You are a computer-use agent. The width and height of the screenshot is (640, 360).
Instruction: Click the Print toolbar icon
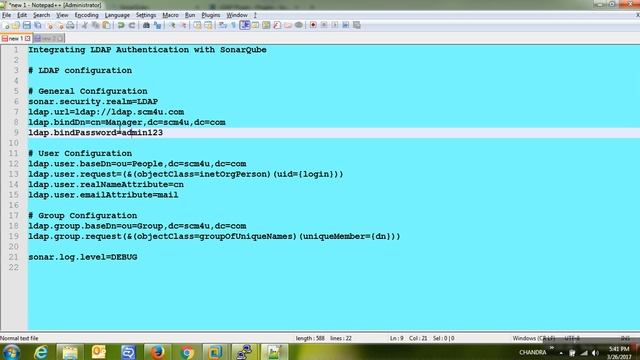click(x=70, y=25)
